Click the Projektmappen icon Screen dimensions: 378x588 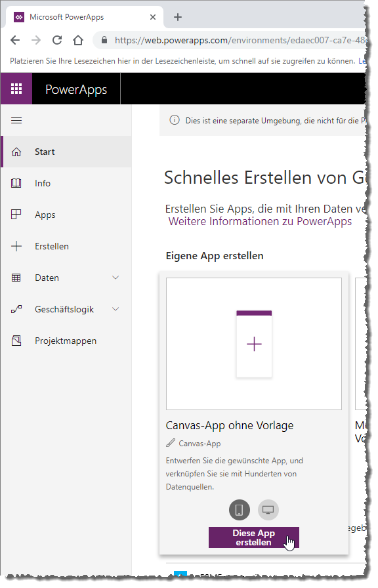[x=16, y=341]
